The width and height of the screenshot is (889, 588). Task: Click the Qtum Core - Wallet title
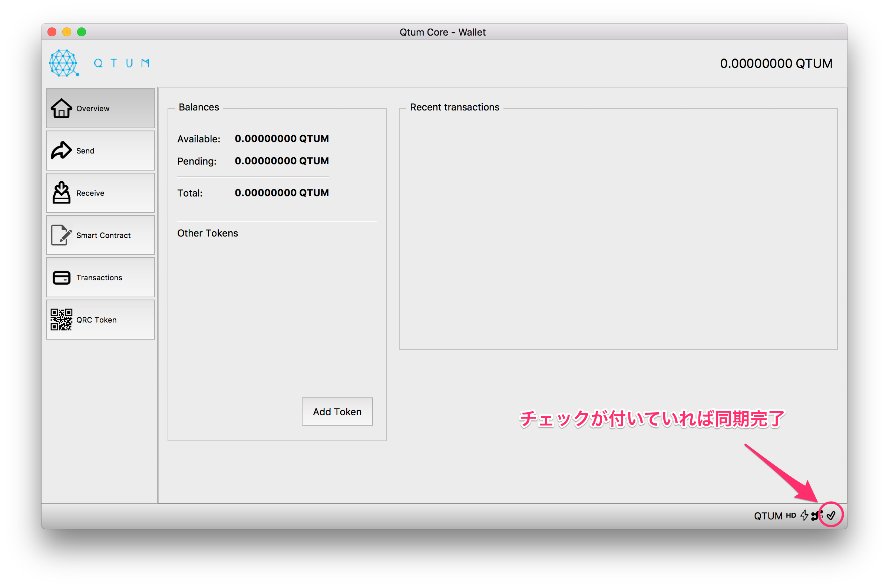point(443,32)
